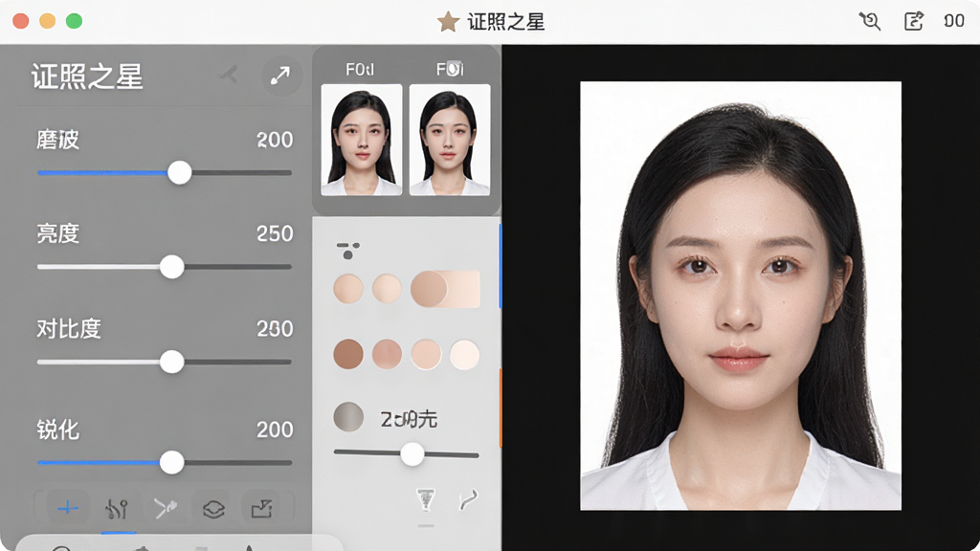Click the three-dot palette icon above swatches

348,250
